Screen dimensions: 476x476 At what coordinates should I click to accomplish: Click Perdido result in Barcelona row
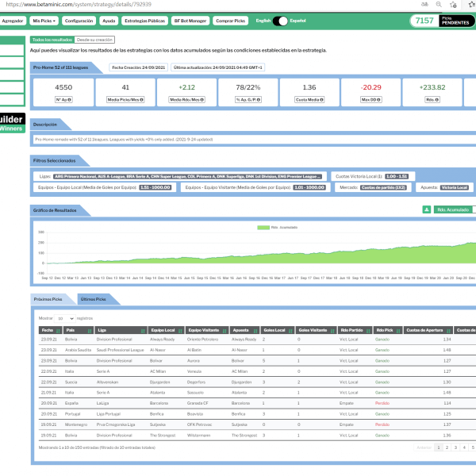(x=382, y=403)
